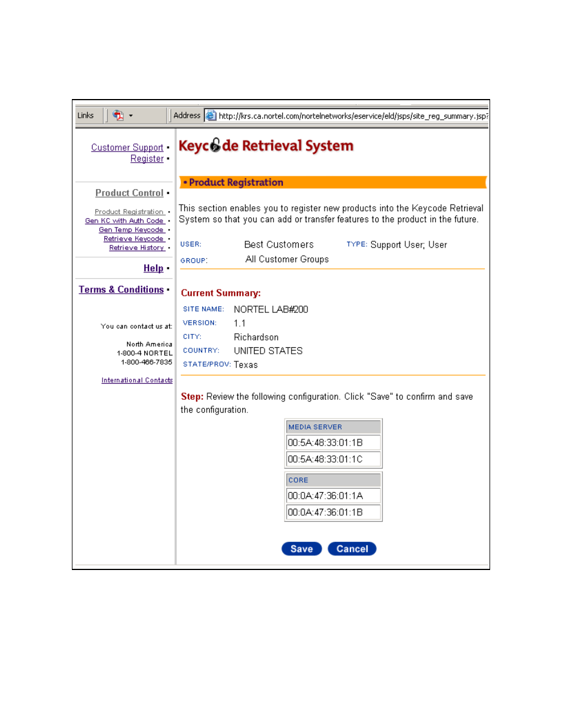Click the CORE table header
The height and width of the screenshot is (728, 562).
(333, 480)
